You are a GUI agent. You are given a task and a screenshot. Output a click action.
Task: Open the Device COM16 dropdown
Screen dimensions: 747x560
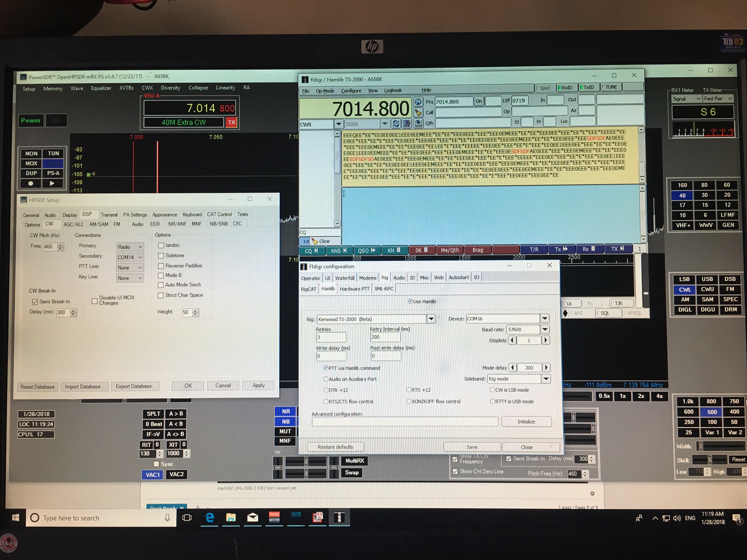(x=545, y=319)
